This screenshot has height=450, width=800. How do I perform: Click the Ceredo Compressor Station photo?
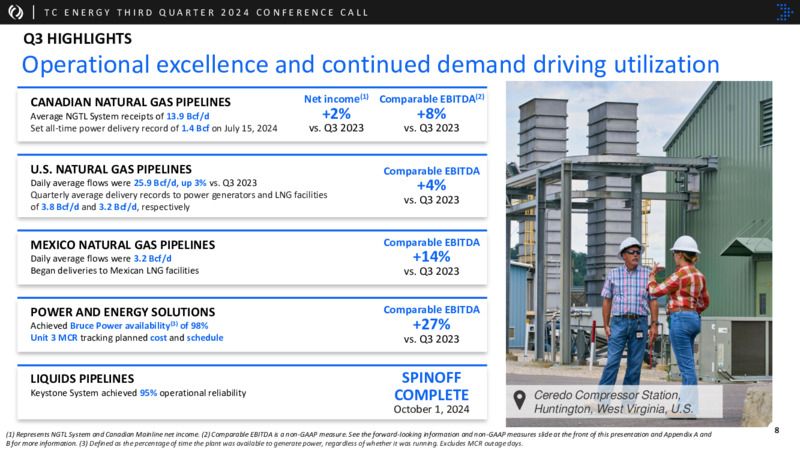click(x=639, y=254)
